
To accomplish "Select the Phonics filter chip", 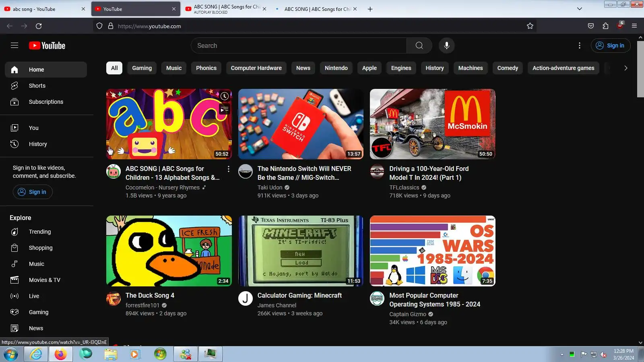I will (206, 68).
